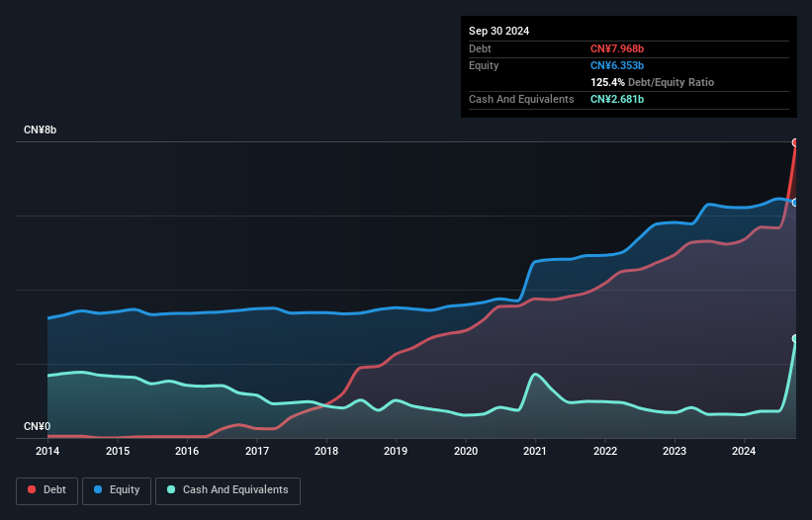Click the CN¥8b y-axis label
The width and height of the screenshot is (812, 520).
(x=40, y=130)
